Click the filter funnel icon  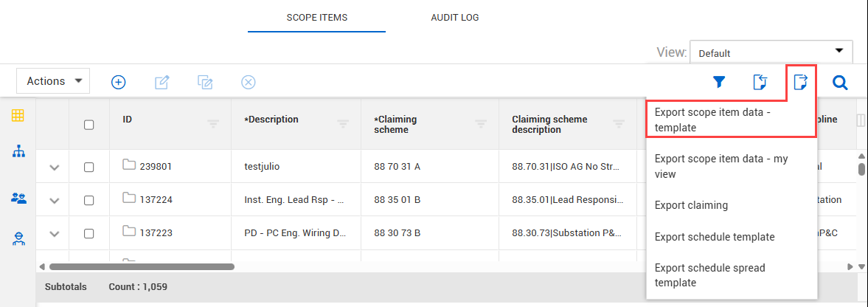(x=719, y=82)
